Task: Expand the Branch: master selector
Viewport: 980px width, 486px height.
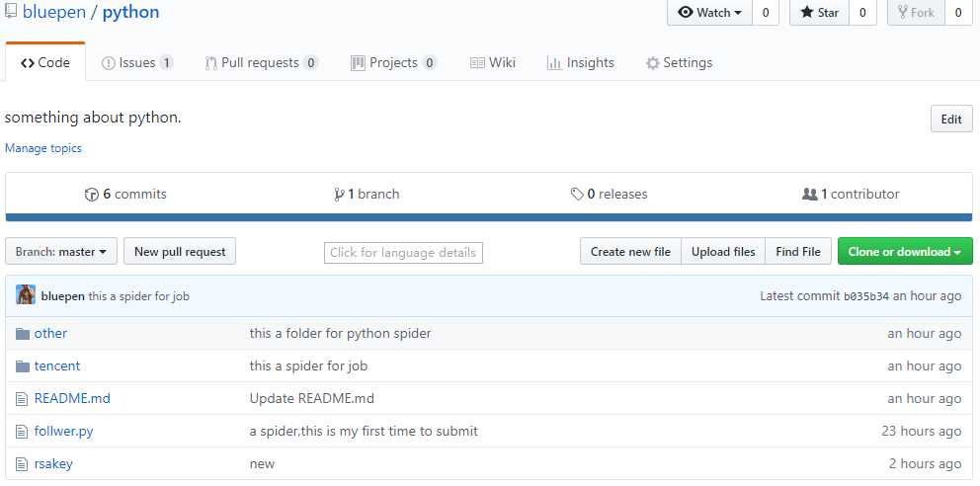Action: pos(61,251)
